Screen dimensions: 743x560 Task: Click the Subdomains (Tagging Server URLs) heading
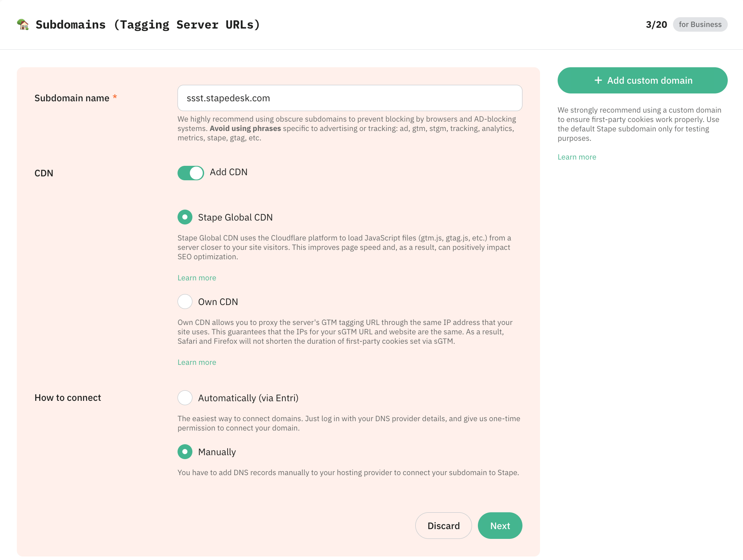148,25
